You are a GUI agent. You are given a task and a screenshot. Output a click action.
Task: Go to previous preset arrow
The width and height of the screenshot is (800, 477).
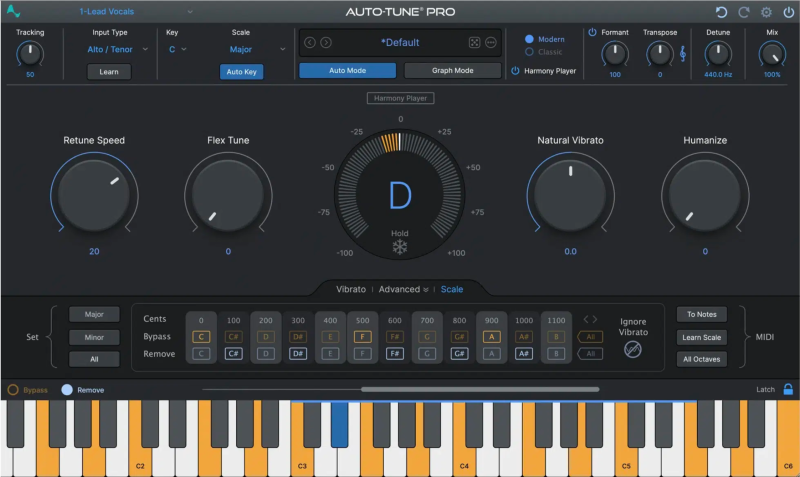point(310,42)
